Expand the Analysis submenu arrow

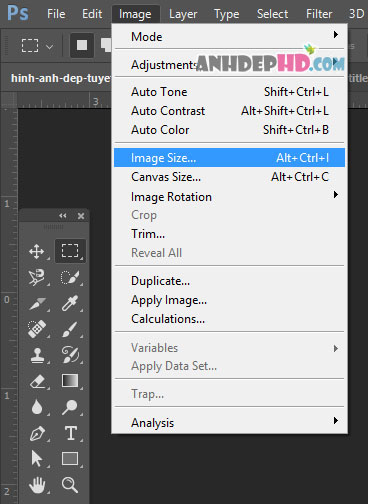336,421
